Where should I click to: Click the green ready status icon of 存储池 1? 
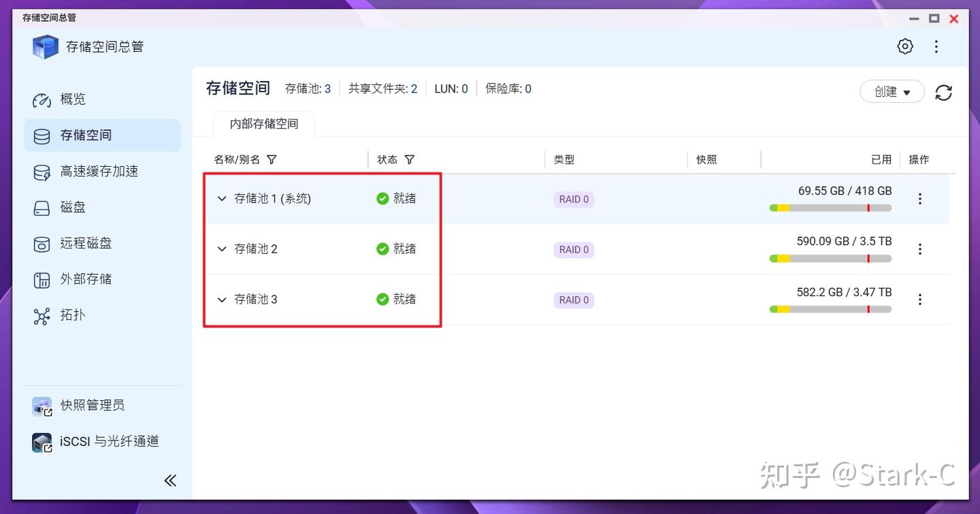[382, 198]
